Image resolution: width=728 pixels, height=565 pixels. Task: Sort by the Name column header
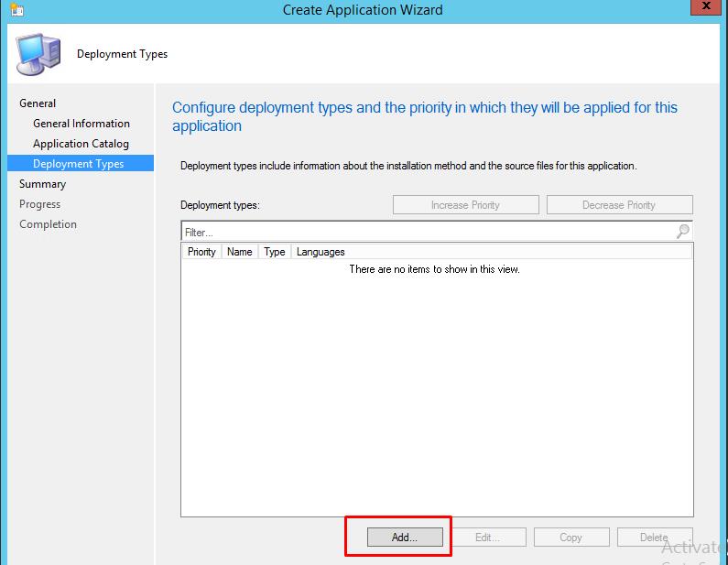(x=239, y=252)
